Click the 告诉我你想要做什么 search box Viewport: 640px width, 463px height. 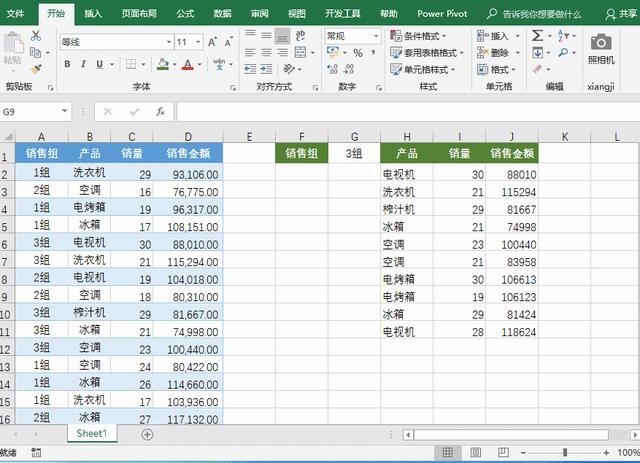point(534,14)
